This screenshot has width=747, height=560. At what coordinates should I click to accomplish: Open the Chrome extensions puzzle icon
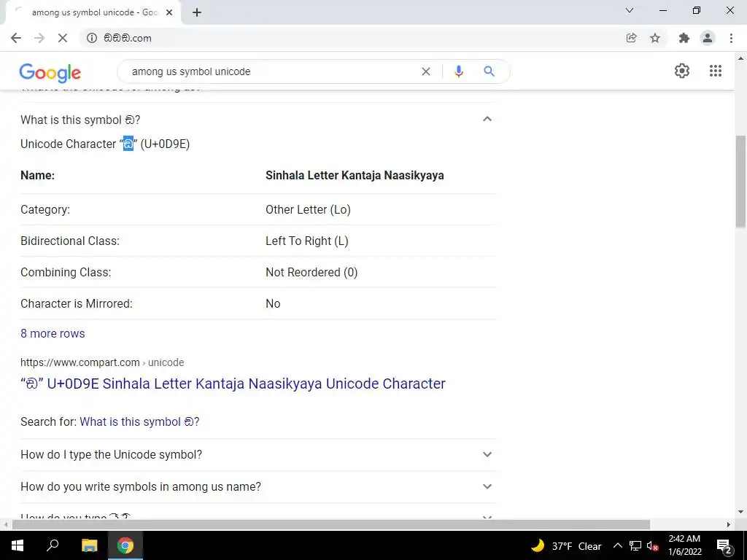(684, 38)
